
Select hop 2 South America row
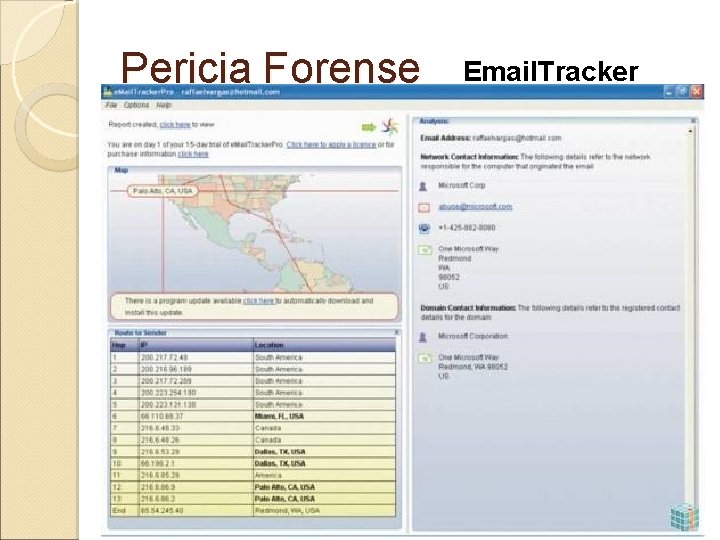(x=253, y=369)
